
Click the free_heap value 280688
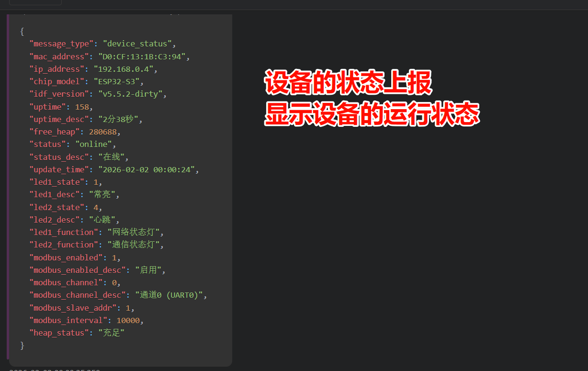coord(102,132)
